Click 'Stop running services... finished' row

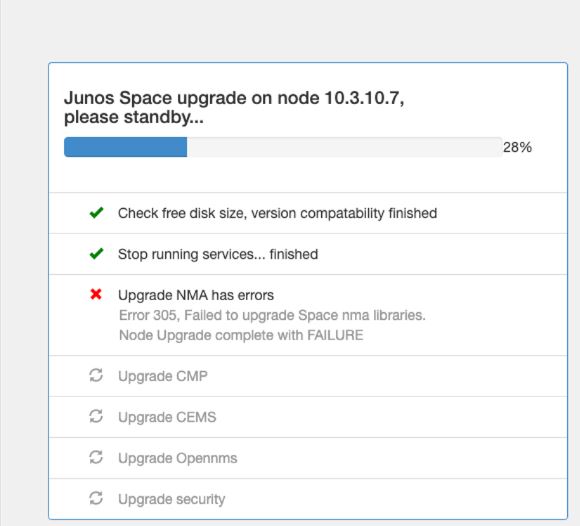(x=308, y=254)
